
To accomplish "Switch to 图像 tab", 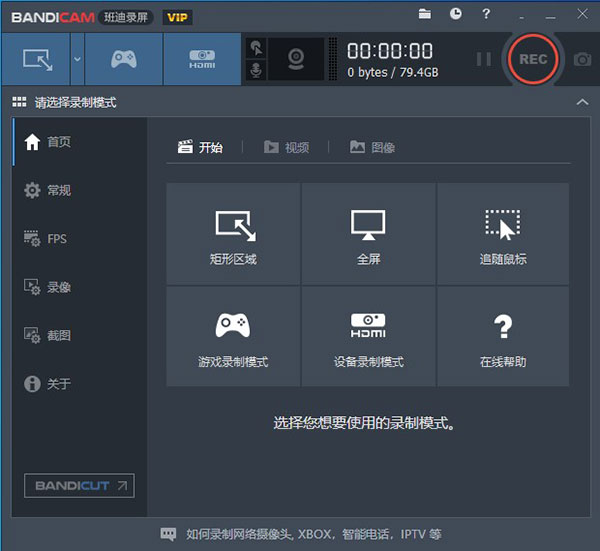I will [x=372, y=147].
